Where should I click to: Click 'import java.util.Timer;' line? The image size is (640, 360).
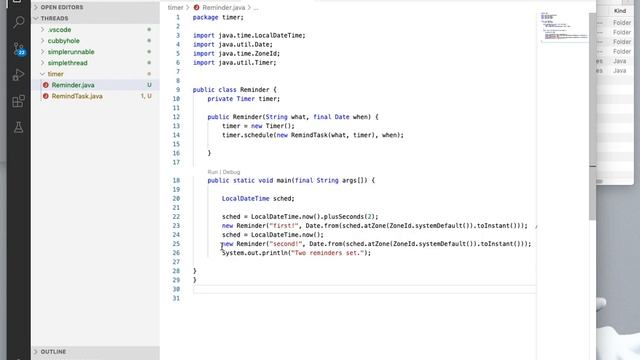[x=234, y=62]
